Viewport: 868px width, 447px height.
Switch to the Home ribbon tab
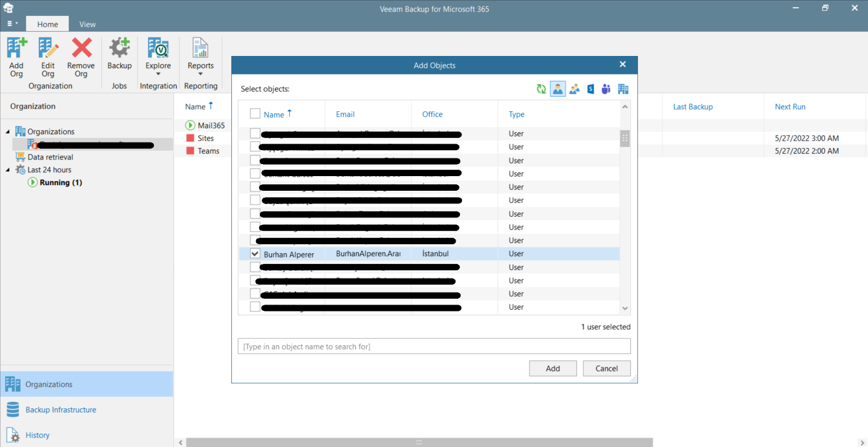(48, 24)
